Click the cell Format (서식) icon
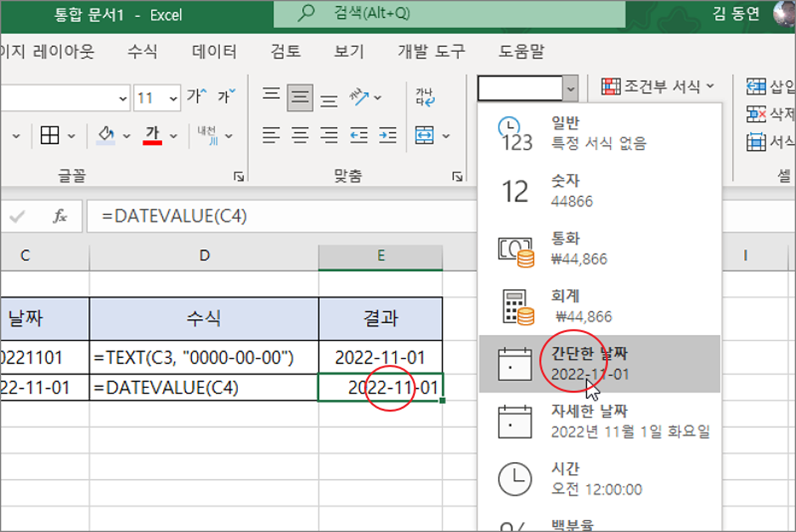The height and width of the screenshot is (532, 796). (756, 142)
